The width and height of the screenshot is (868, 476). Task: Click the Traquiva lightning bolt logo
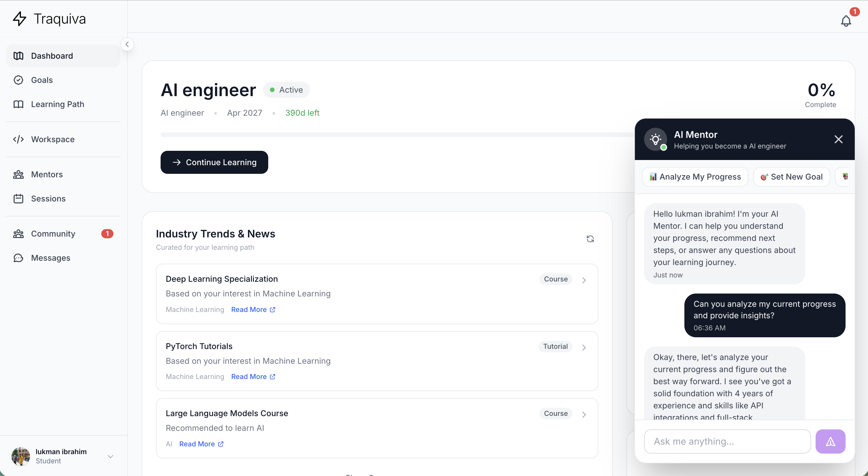pos(19,19)
